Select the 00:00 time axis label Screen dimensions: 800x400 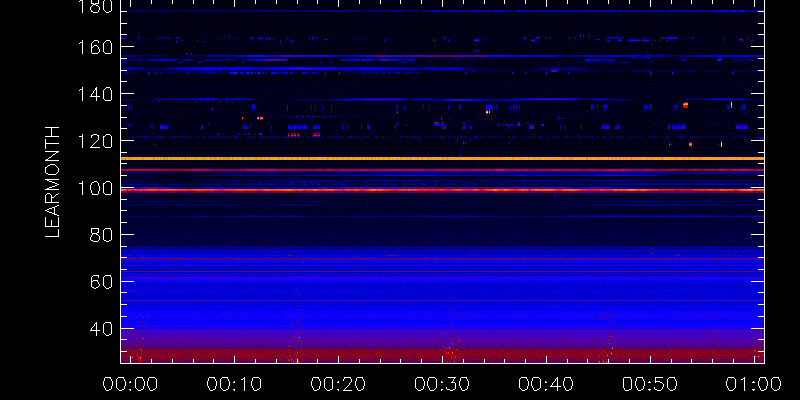coord(130,384)
